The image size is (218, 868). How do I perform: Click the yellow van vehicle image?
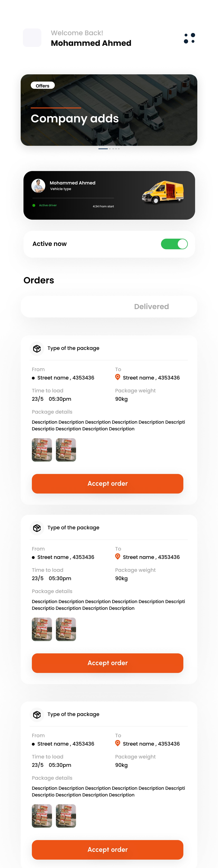pos(163,192)
